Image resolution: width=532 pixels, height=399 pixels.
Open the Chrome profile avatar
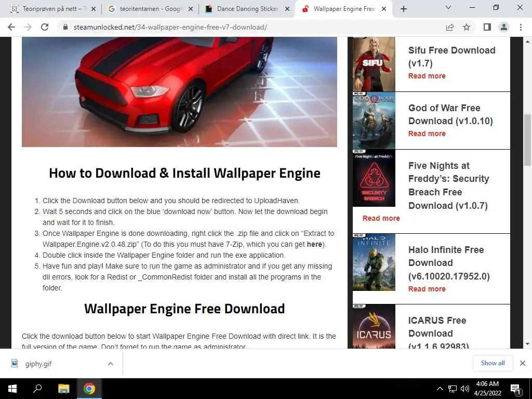[x=504, y=27]
